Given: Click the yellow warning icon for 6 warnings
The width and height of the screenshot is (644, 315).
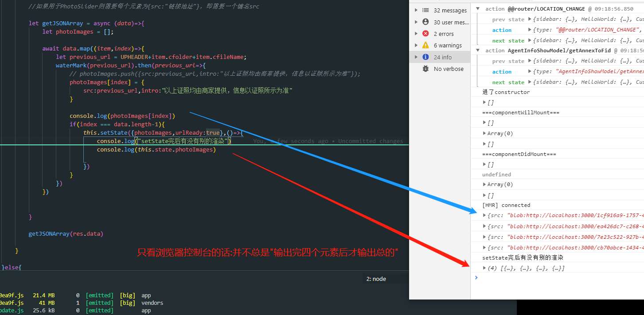Looking at the screenshot, I should (x=425, y=45).
